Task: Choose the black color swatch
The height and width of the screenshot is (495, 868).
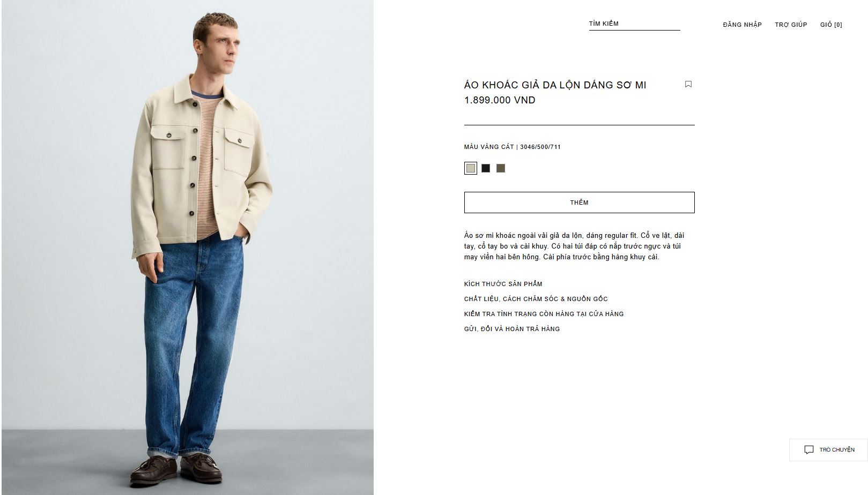Action: pyautogui.click(x=486, y=168)
